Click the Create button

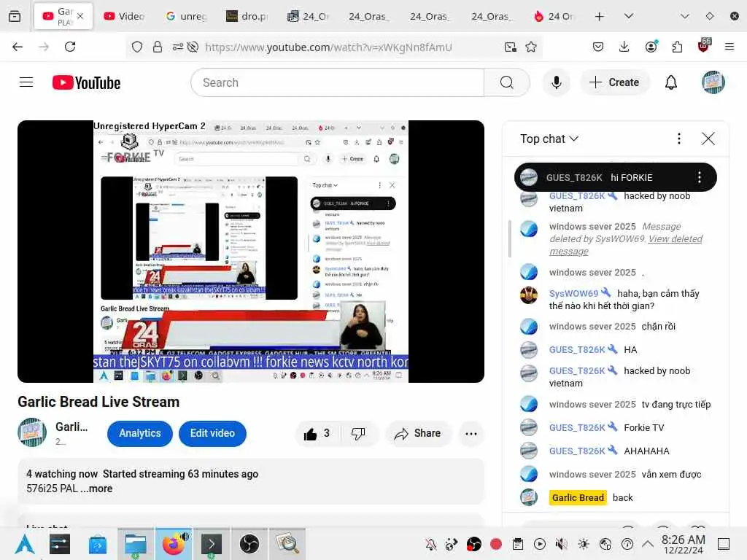pos(614,82)
